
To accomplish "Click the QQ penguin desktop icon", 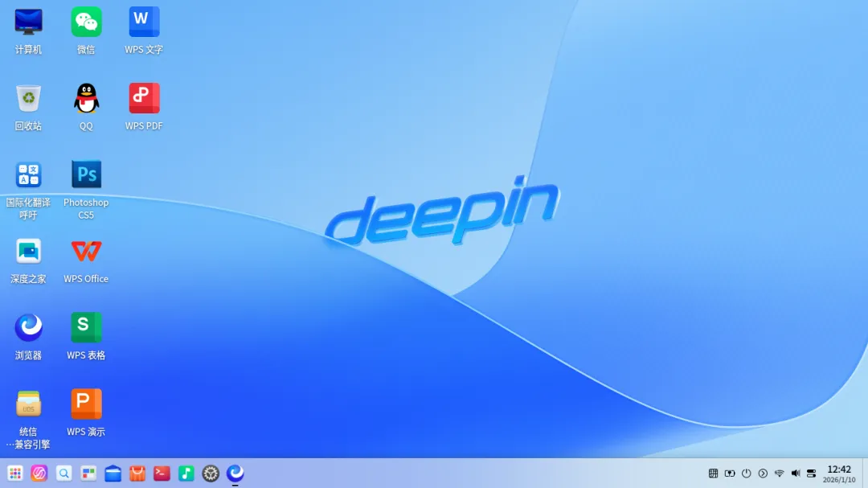I will [86, 107].
